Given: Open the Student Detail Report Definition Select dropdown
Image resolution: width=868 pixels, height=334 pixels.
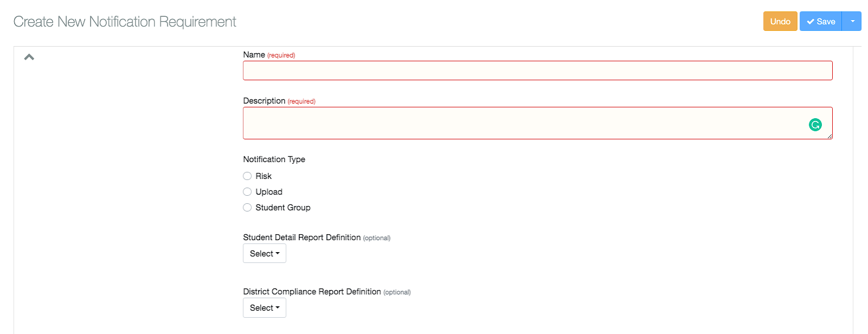Looking at the screenshot, I should tap(265, 253).
